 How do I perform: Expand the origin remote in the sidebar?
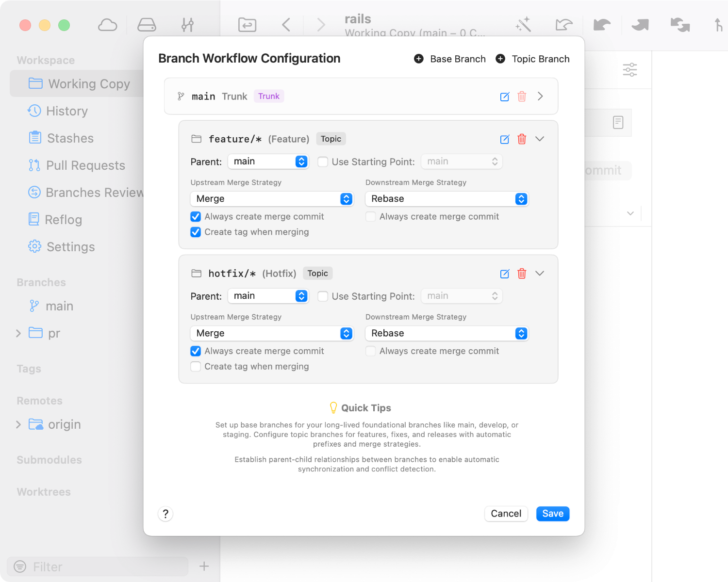(18, 424)
